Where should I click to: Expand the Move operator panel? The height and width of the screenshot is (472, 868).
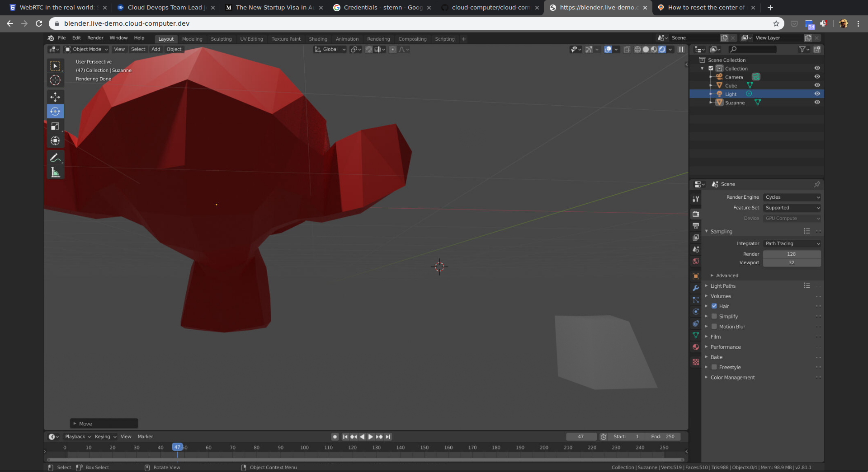coord(104,424)
